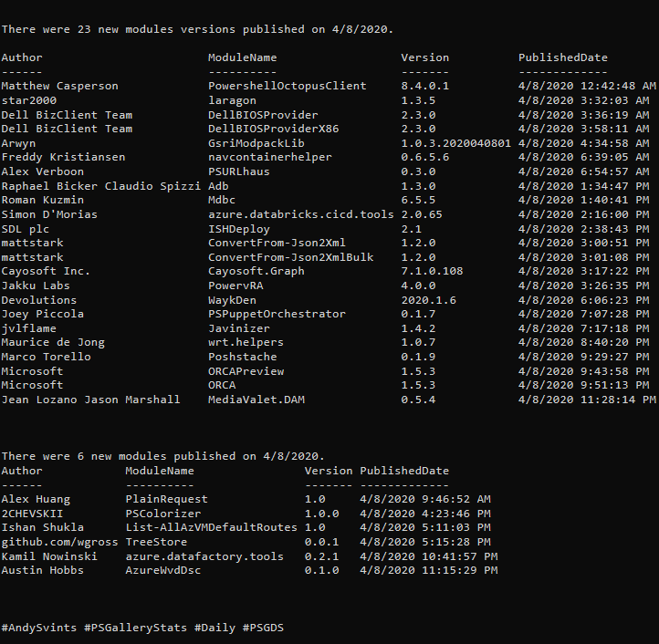
Task: Select the Author column header in first table
Action: click(x=22, y=57)
